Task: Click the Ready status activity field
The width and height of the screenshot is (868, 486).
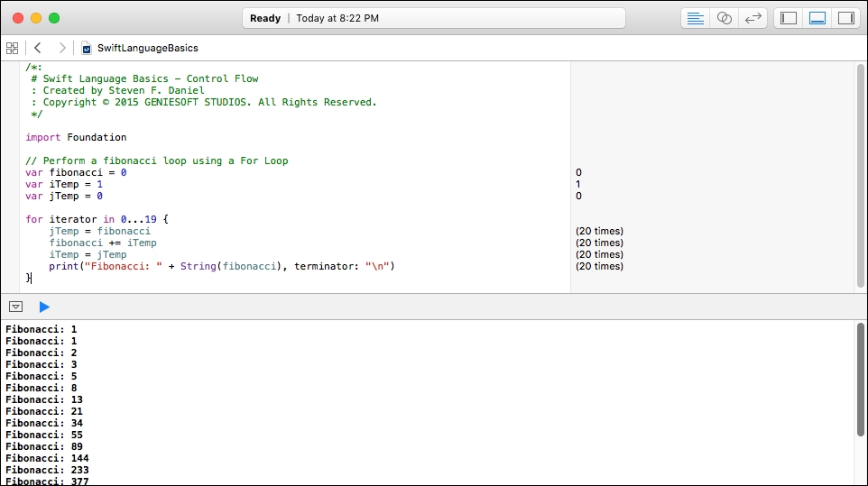Action: (x=434, y=18)
